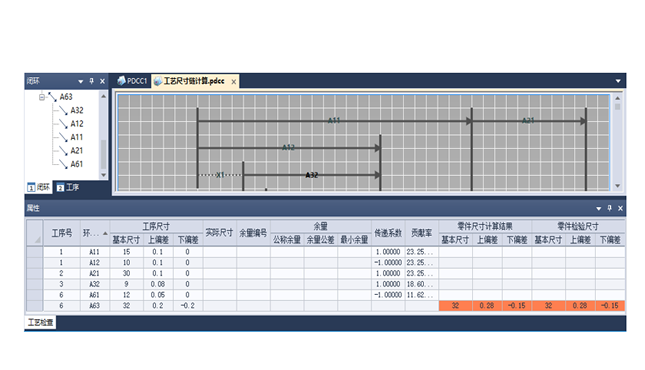Pin the 闭环 panel with pushpin icon
This screenshot has height=370, width=645.
point(91,81)
